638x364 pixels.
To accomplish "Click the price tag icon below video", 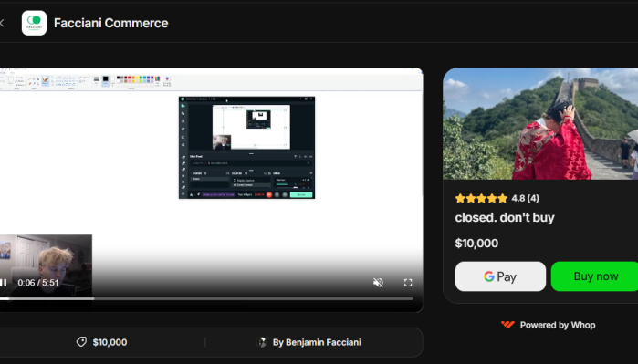I will (81, 342).
